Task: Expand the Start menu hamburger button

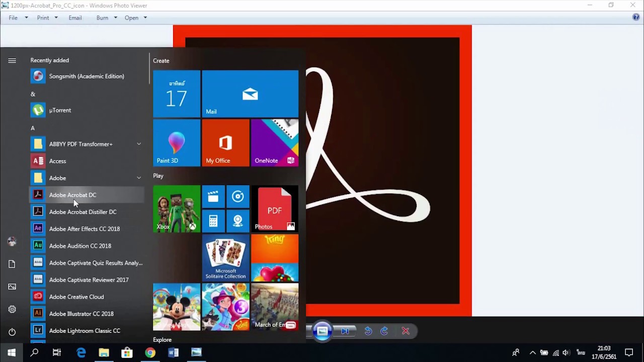Action: (12, 60)
